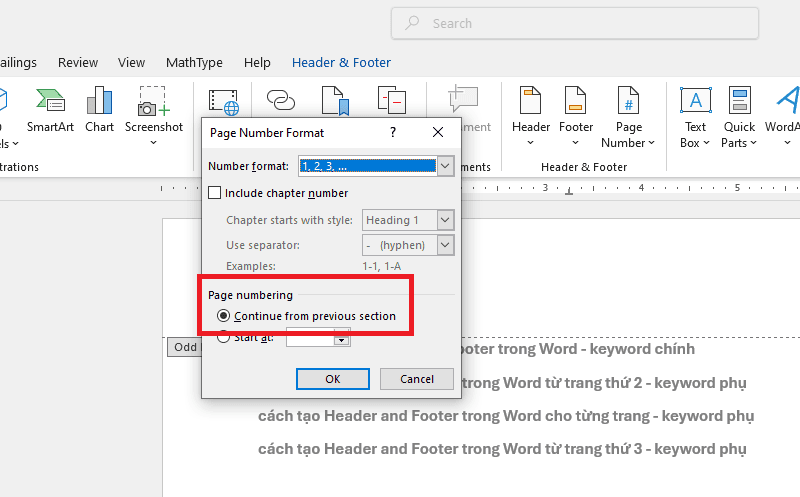
Task: Insert a Chart from the ribbon
Action: 99,110
